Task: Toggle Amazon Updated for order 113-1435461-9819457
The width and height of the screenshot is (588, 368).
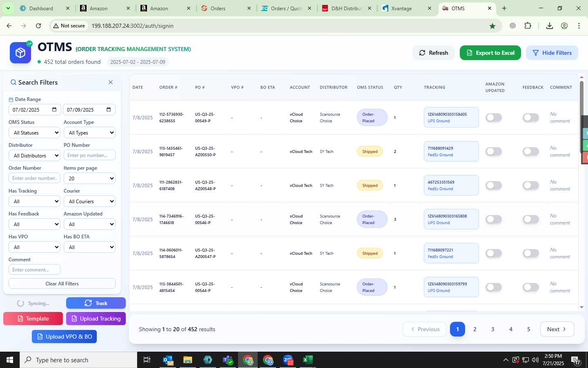Action: [493, 151]
